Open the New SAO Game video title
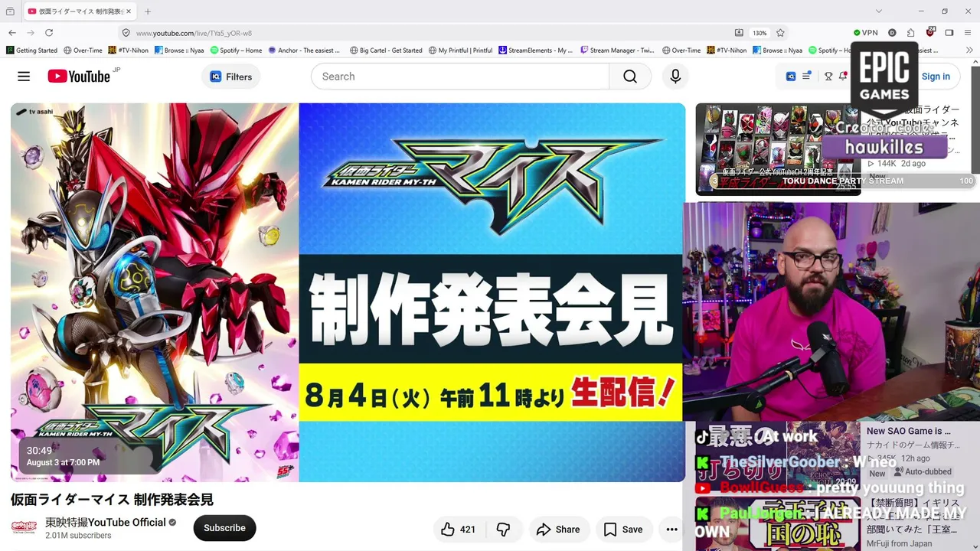The height and width of the screenshot is (551, 980). tap(909, 431)
